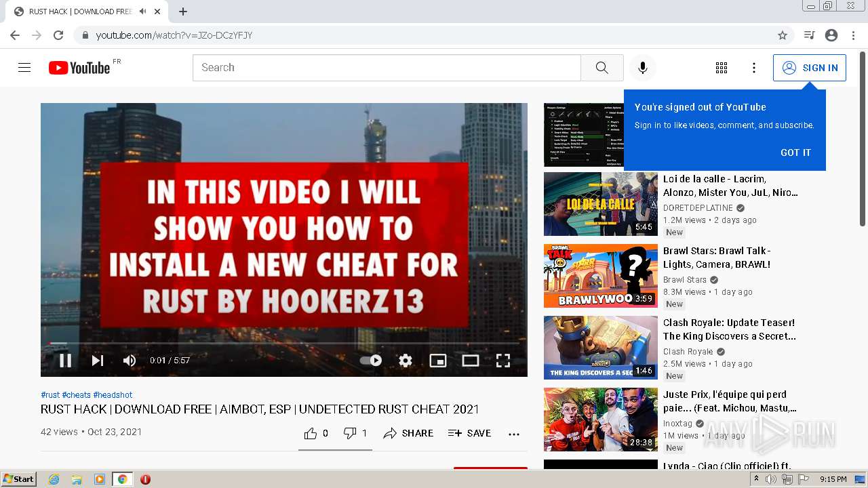Image resolution: width=868 pixels, height=488 pixels.
Task: Go to the YouTube home logo
Action: 79,68
